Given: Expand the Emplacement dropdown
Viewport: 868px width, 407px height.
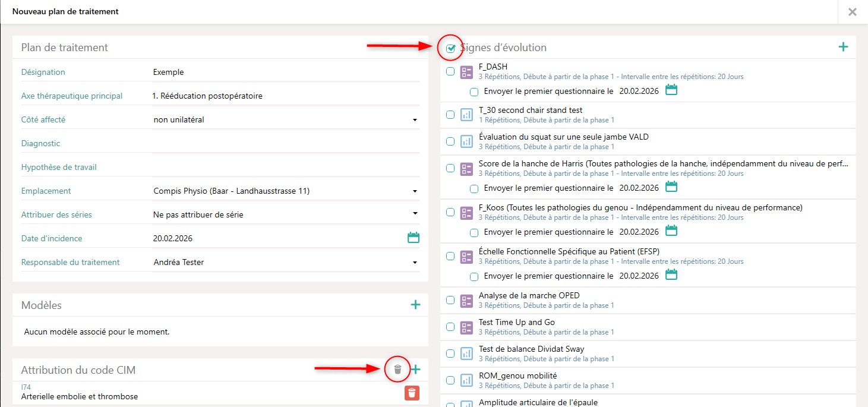Looking at the screenshot, I should (285, 191).
